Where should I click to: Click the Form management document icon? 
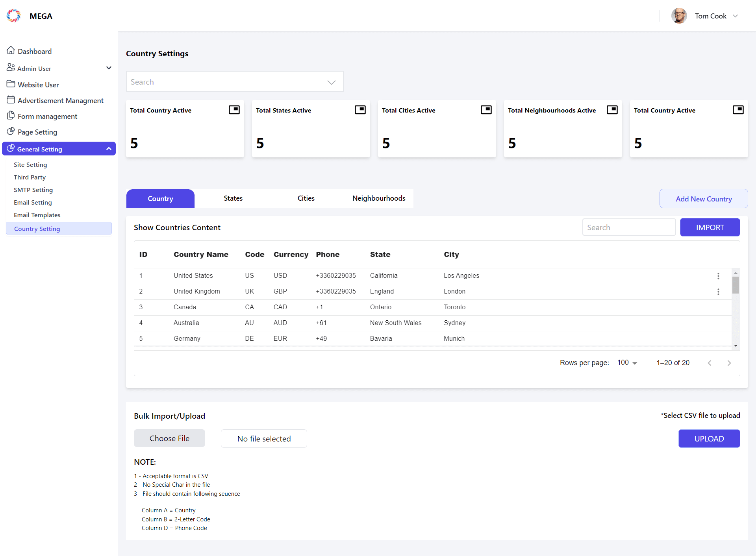pos(11,115)
